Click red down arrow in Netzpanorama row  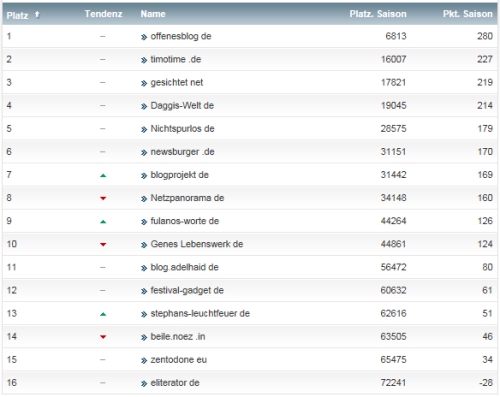(103, 198)
